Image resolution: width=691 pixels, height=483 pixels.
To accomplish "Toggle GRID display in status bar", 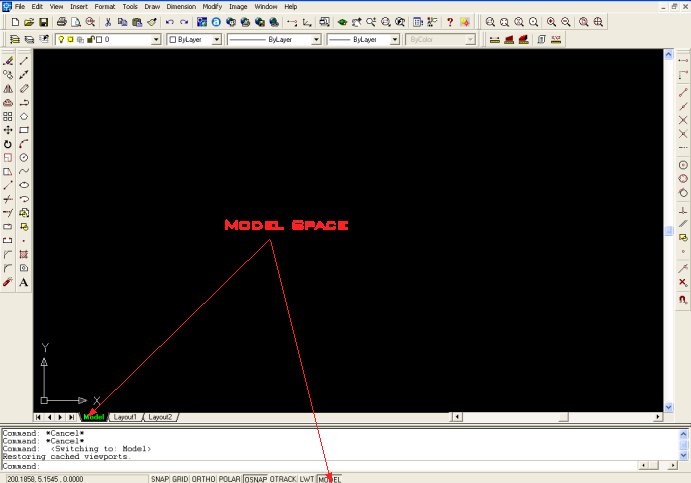I will tap(180, 479).
